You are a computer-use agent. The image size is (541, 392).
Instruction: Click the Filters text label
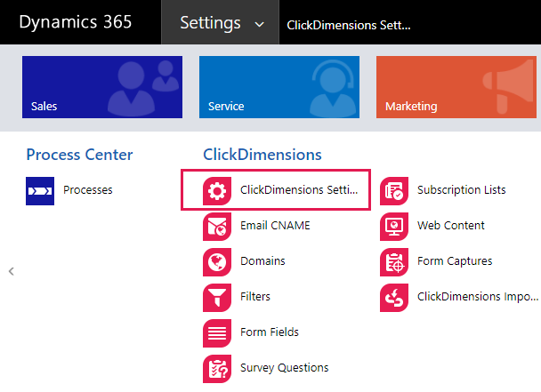coord(255,297)
